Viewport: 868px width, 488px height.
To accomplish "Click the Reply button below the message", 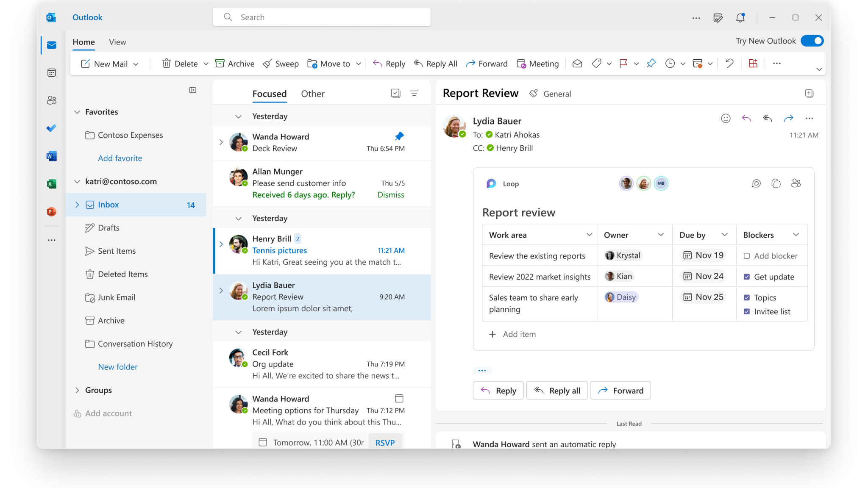I will 498,391.
